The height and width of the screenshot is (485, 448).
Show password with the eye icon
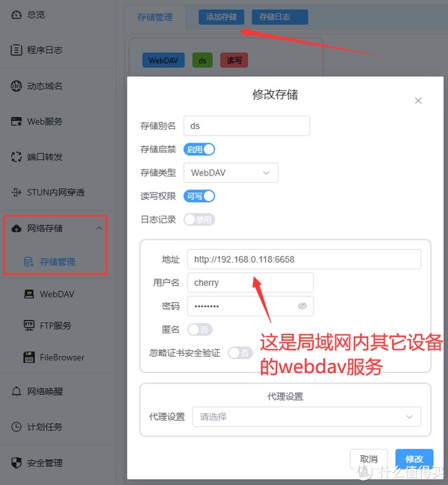click(302, 306)
